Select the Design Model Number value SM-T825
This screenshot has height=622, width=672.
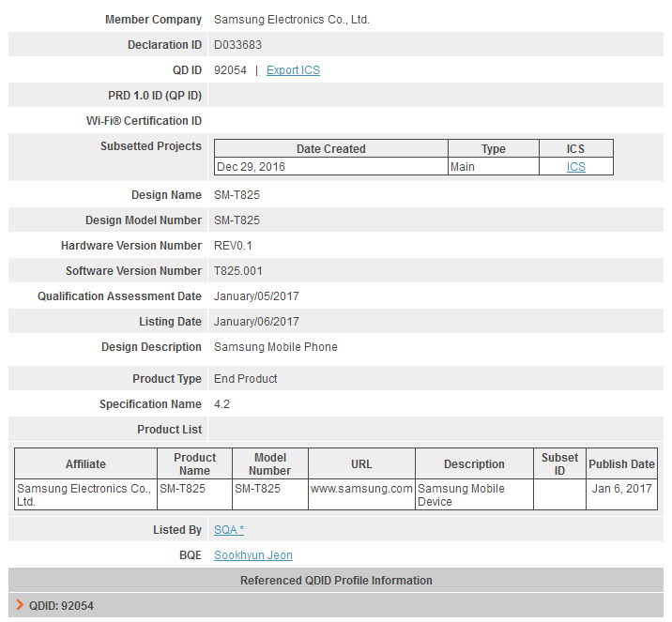point(237,220)
